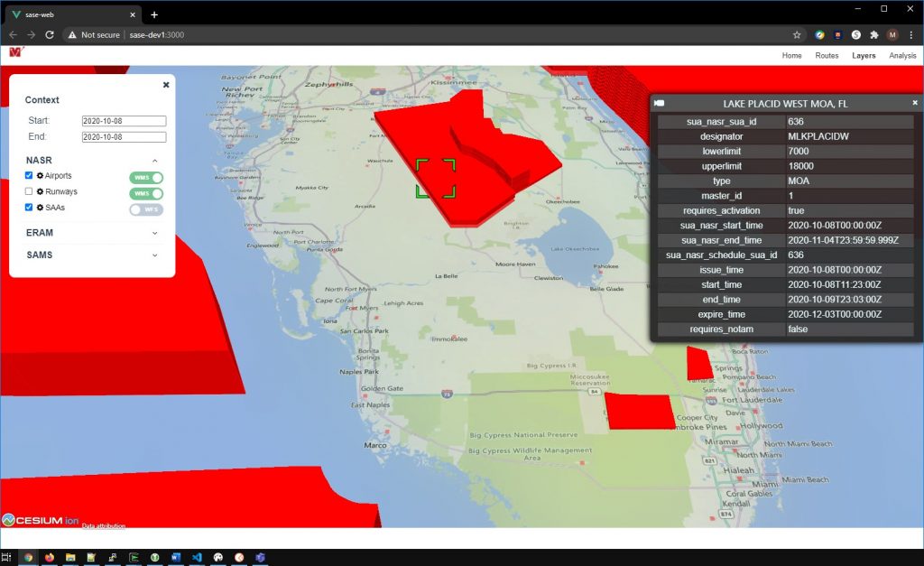Screen dimensions: 924x566
Task: Open the Chrome profile avatar M
Action: [x=892, y=35]
